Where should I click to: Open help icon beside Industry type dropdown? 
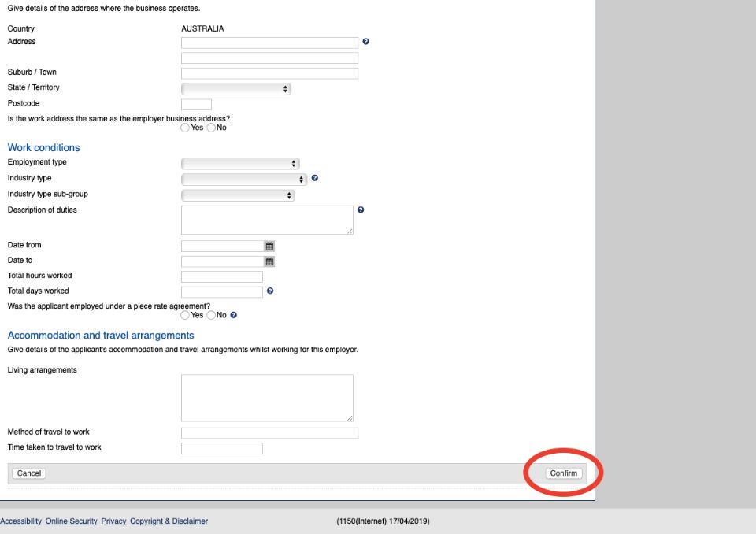tap(315, 178)
